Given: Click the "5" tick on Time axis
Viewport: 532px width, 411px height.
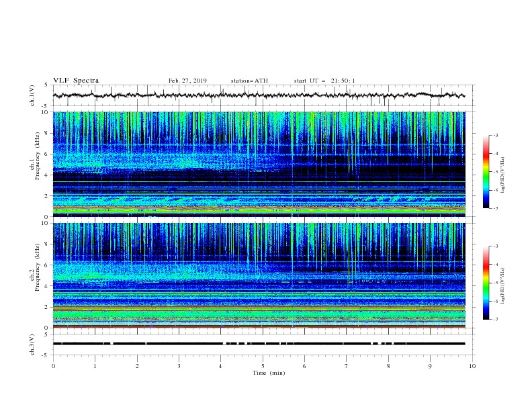Looking at the screenshot, I should coord(263,366).
